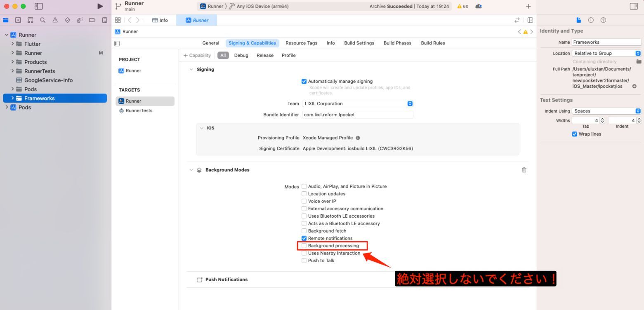Open the Library with plus button
644x310 pixels.
pyautogui.click(x=528, y=6)
